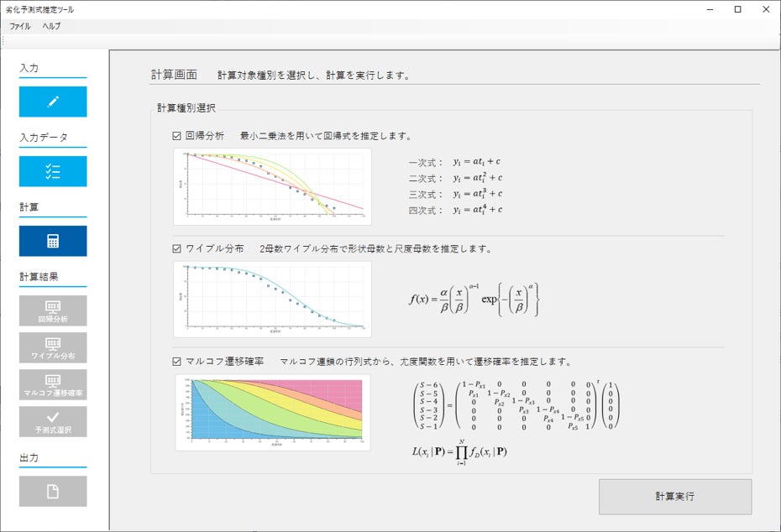781x532 pixels.
Task: Open the マルコフ遷移確率 result button
Action: [53, 384]
